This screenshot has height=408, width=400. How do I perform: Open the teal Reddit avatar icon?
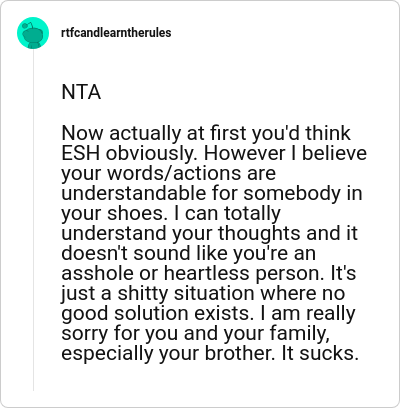(33, 33)
